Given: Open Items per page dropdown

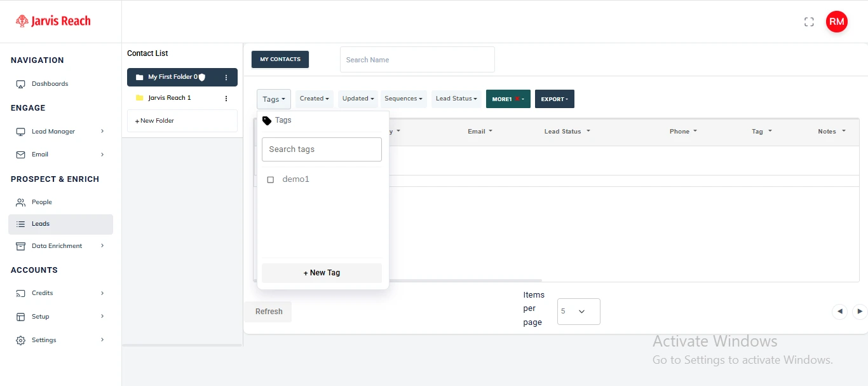Looking at the screenshot, I should 578,312.
